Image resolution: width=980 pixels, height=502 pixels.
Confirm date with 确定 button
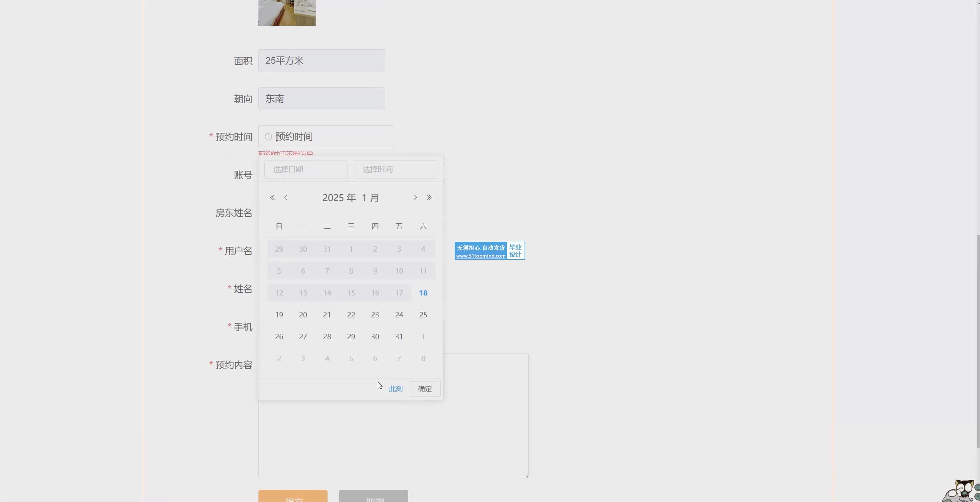point(424,389)
